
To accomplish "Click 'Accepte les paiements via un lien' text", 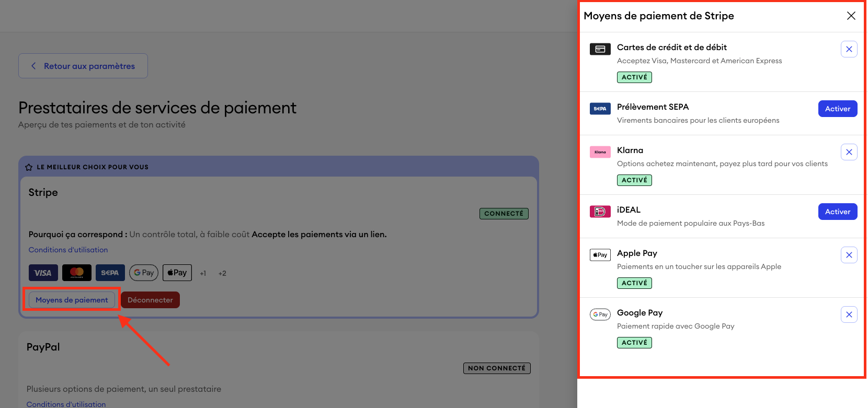I will pyautogui.click(x=319, y=235).
